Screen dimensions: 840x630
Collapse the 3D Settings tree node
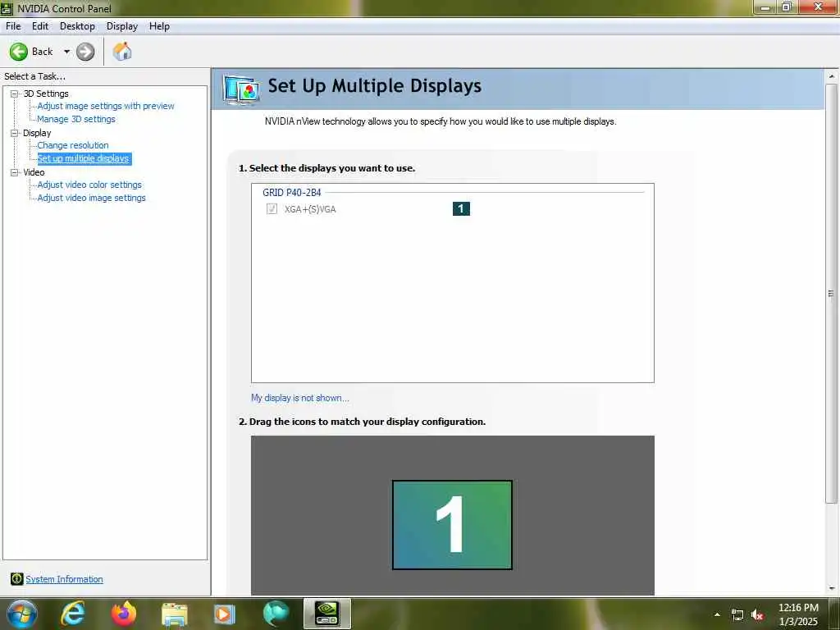click(15, 94)
